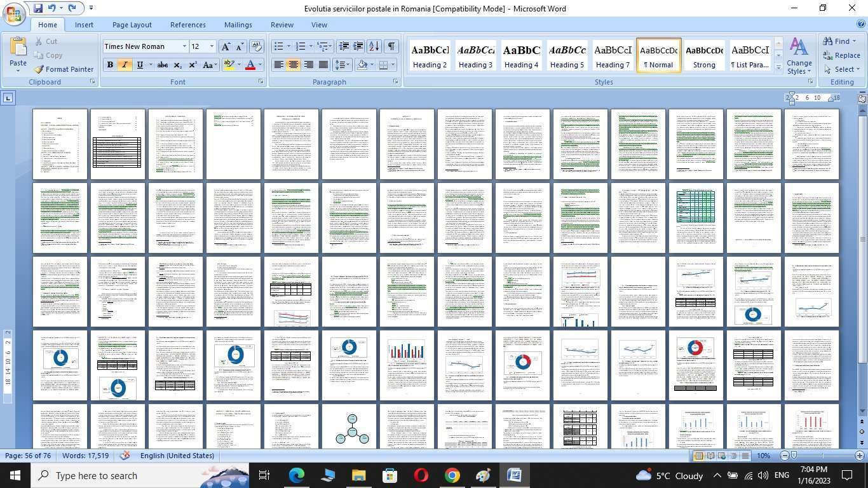Sort the selected paragraphs alphabetically
The image size is (868, 488).
pos(374,46)
